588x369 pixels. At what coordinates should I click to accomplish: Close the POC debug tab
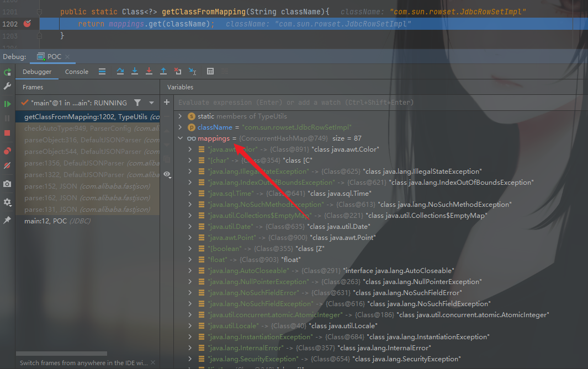click(x=67, y=57)
